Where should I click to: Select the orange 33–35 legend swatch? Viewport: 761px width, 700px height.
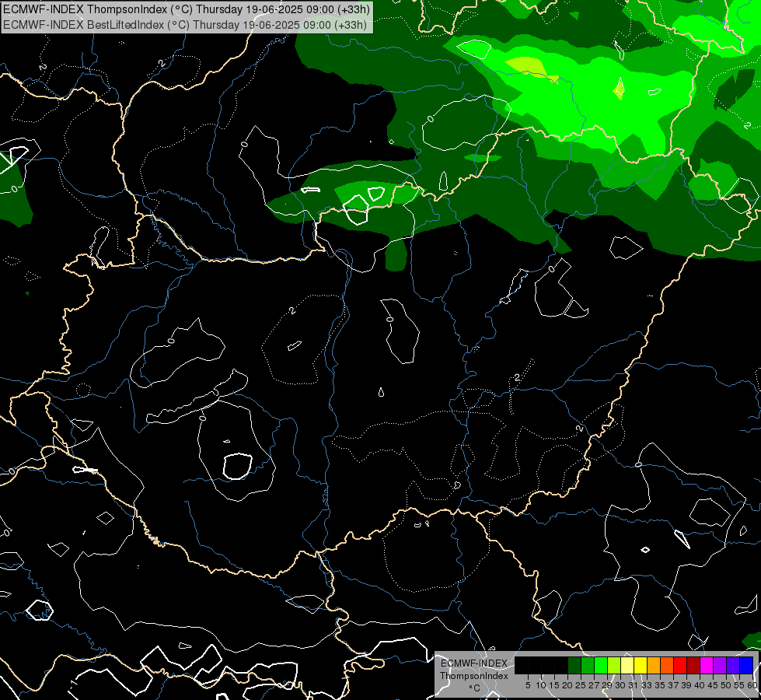click(654, 665)
